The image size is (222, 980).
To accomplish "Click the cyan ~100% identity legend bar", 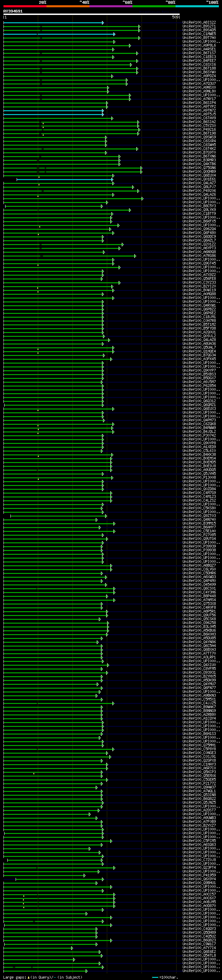I will (x=197, y=6).
